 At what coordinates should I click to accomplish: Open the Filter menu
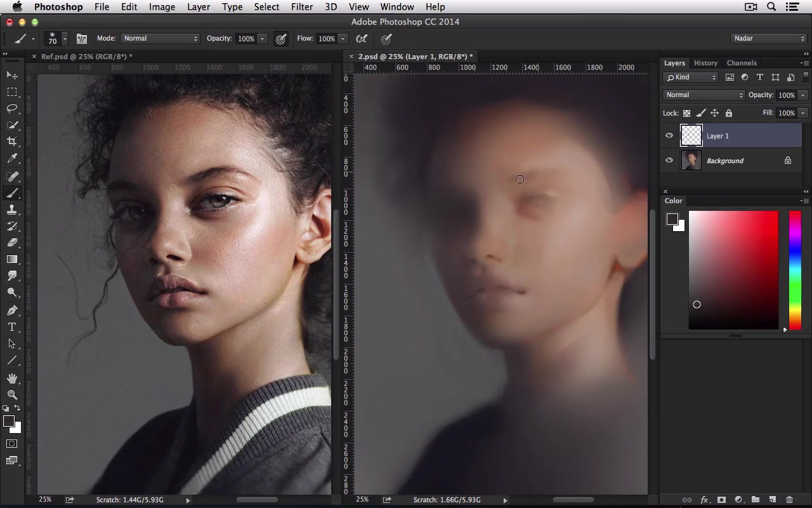302,7
